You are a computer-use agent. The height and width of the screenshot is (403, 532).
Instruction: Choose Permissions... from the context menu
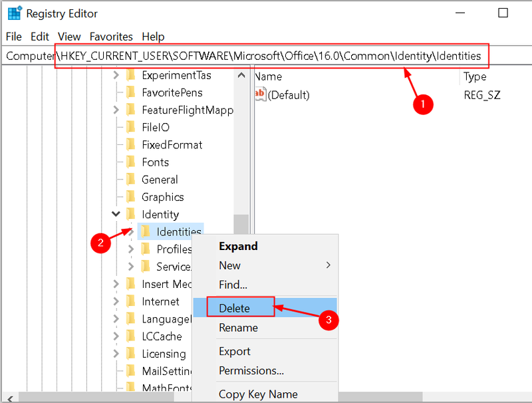[x=265, y=370]
